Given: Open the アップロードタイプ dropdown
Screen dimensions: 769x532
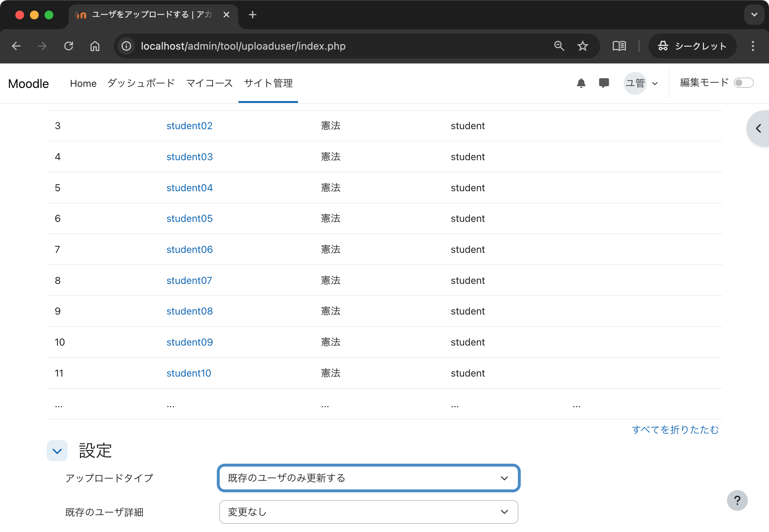Looking at the screenshot, I should (368, 478).
